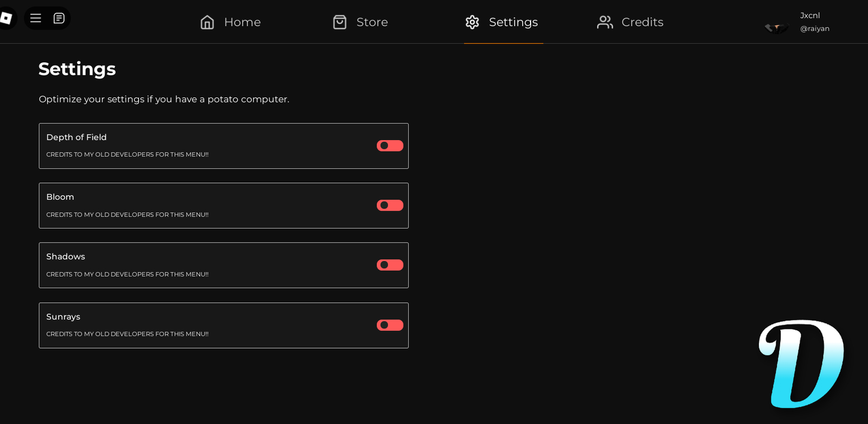Click the Depth of Field label
The image size is (868, 424).
click(76, 137)
